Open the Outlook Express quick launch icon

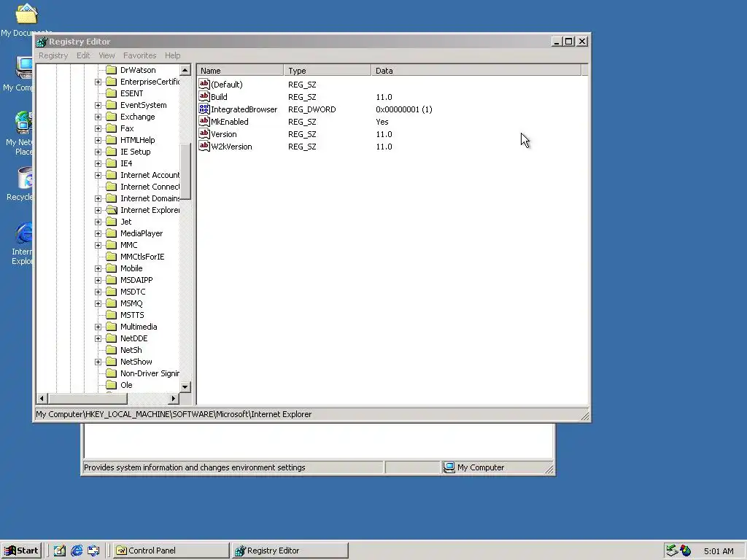click(93, 551)
